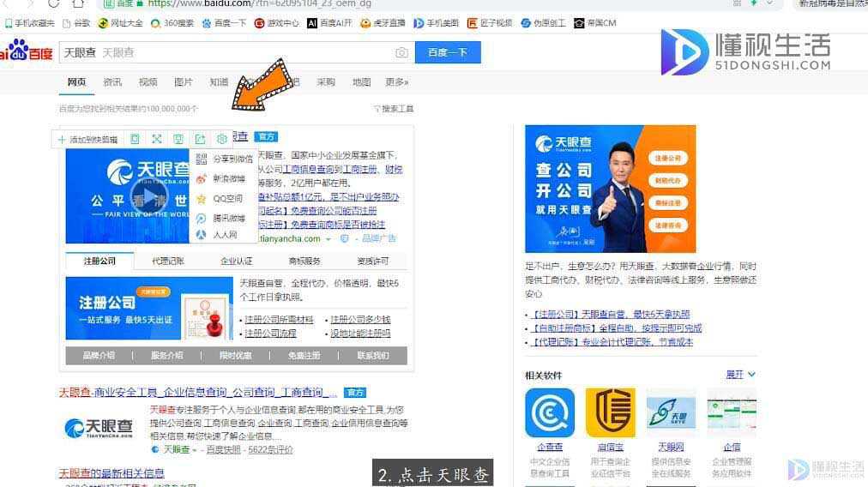Open the 天眼网 app icon
Image resolution: width=868 pixels, height=487 pixels.
pos(671,413)
